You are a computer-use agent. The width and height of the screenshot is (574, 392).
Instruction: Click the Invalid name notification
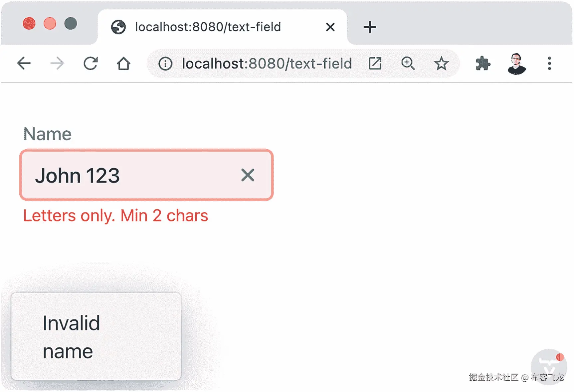[96, 336]
